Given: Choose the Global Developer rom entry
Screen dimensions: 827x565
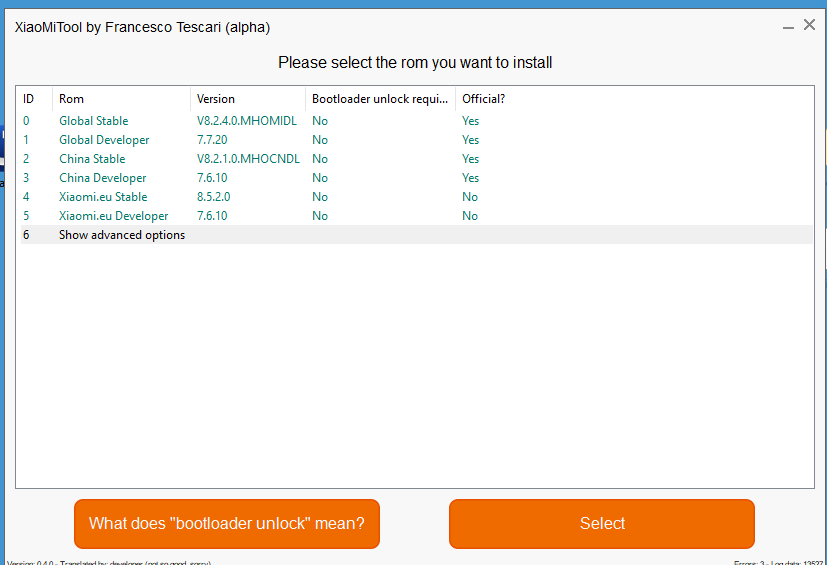Looking at the screenshot, I should pyautogui.click(x=104, y=140).
